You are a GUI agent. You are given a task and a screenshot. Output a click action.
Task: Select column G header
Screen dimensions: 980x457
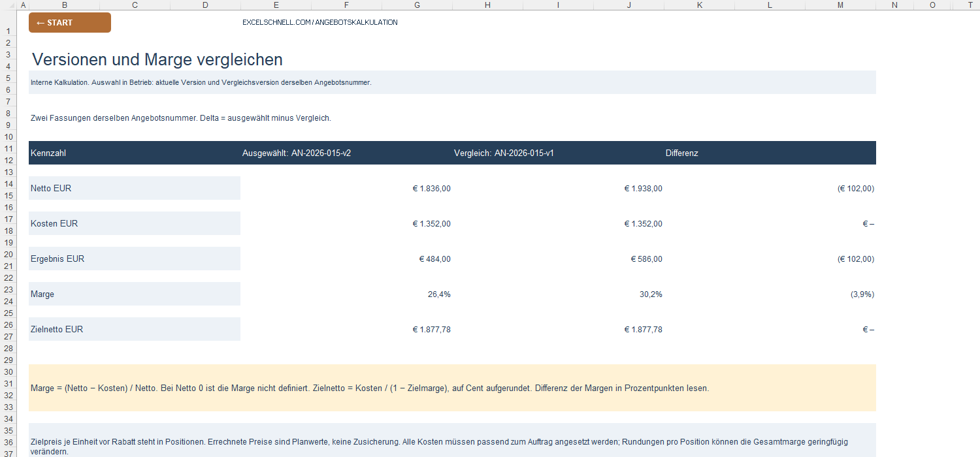[417, 5]
